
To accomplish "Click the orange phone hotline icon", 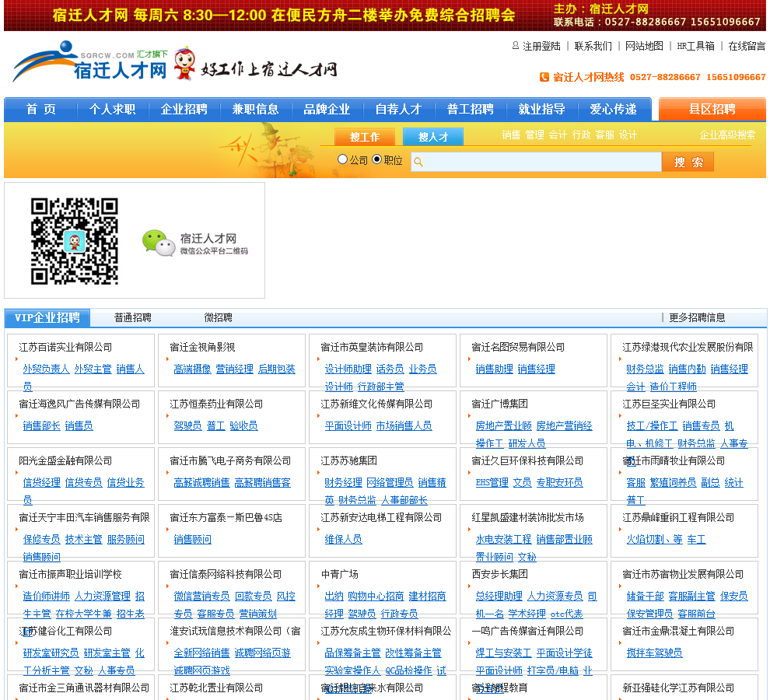I will click(544, 77).
